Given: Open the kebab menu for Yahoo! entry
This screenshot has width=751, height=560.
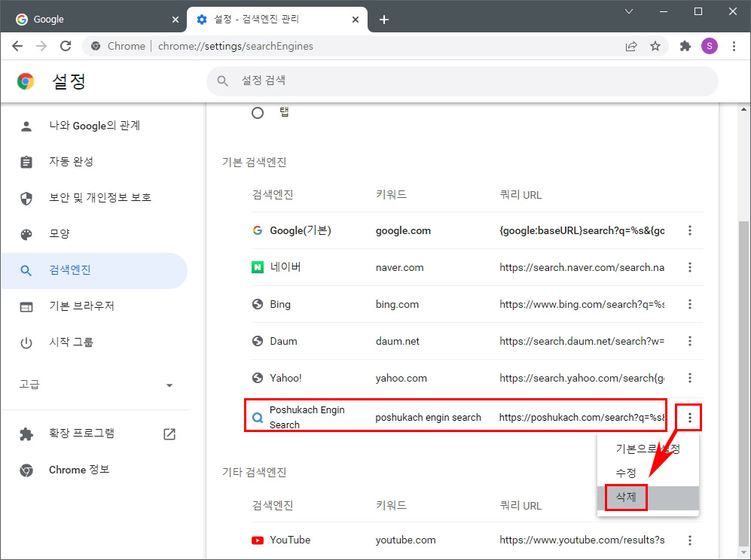Looking at the screenshot, I should click(x=690, y=378).
